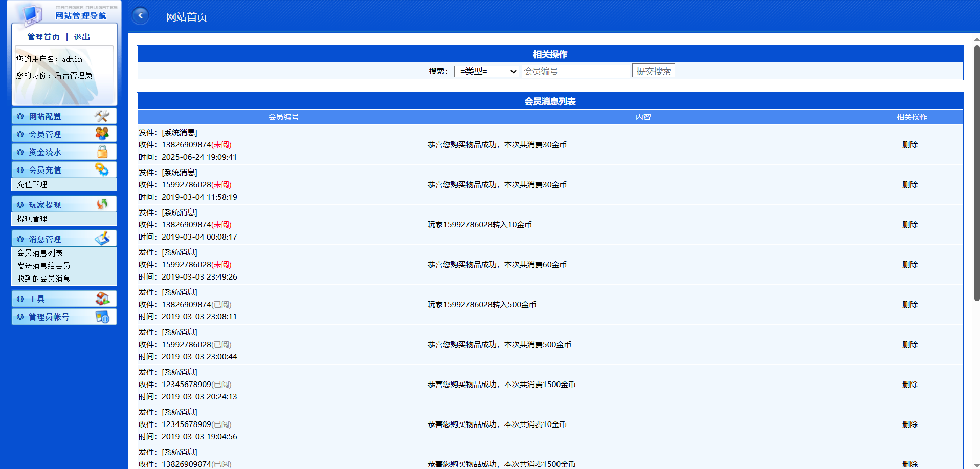Expand the 管理员帐号 menu section
Screen dimensions: 980x469
click(x=64, y=317)
